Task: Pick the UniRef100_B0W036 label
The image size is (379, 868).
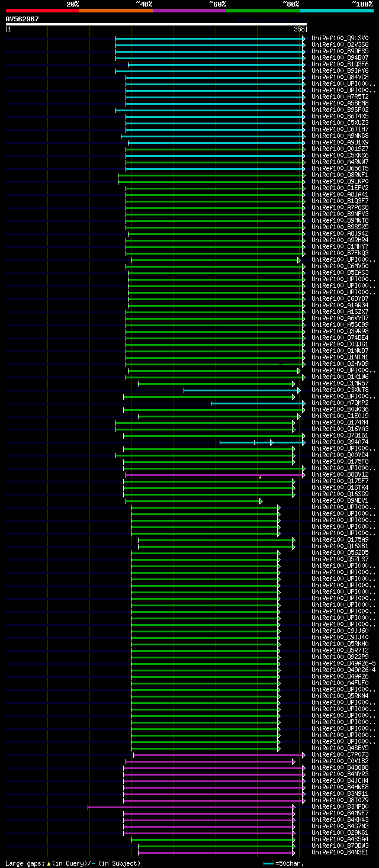Action: point(340,410)
